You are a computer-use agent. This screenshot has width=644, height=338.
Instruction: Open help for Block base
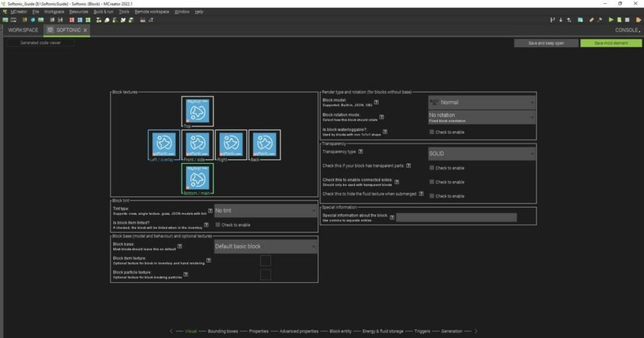[x=179, y=246]
